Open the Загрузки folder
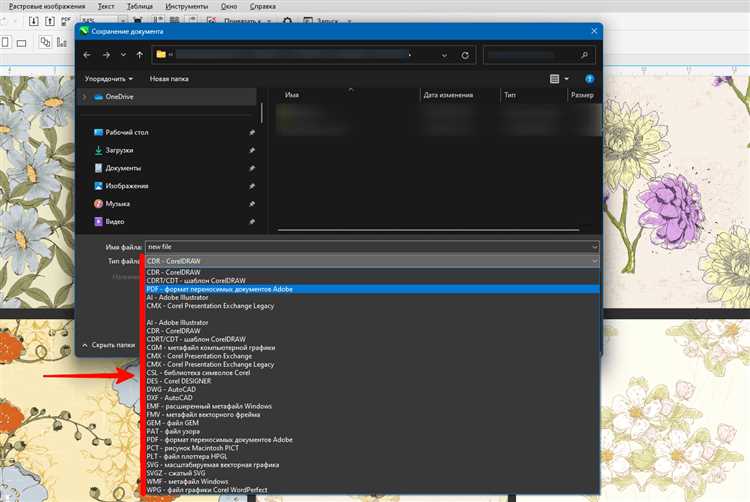The image size is (750, 502). click(x=119, y=150)
